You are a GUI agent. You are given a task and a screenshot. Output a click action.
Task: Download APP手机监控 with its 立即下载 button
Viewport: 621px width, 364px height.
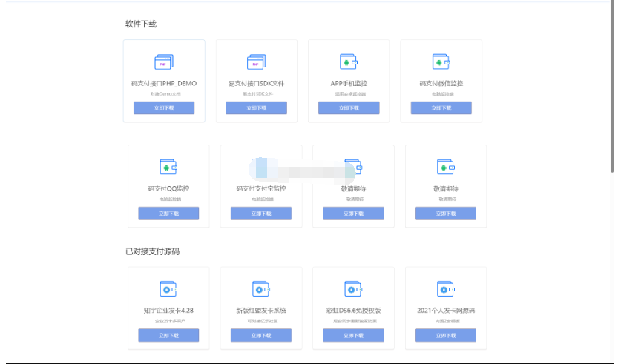[x=349, y=108]
